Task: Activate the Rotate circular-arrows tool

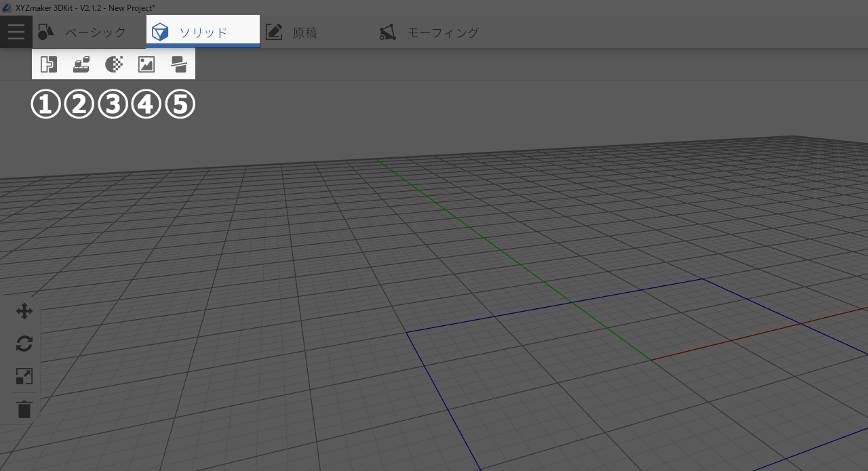Action: click(24, 344)
